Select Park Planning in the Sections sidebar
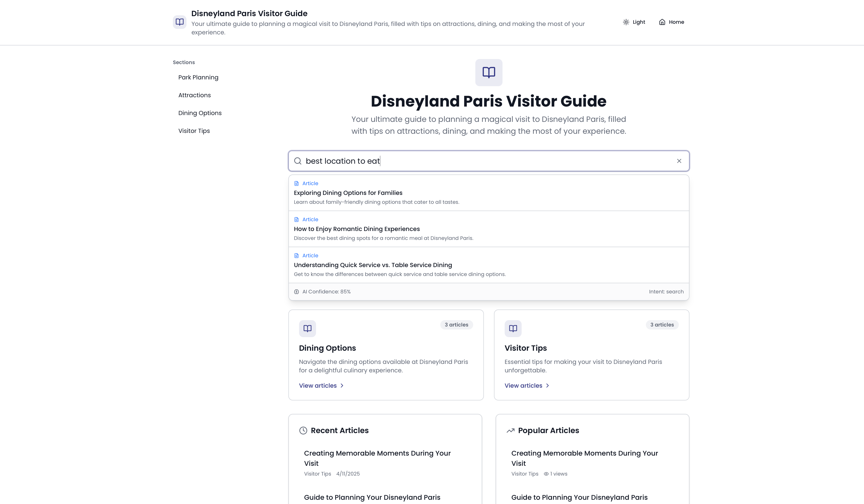This screenshot has width=864, height=504. pyautogui.click(x=198, y=77)
